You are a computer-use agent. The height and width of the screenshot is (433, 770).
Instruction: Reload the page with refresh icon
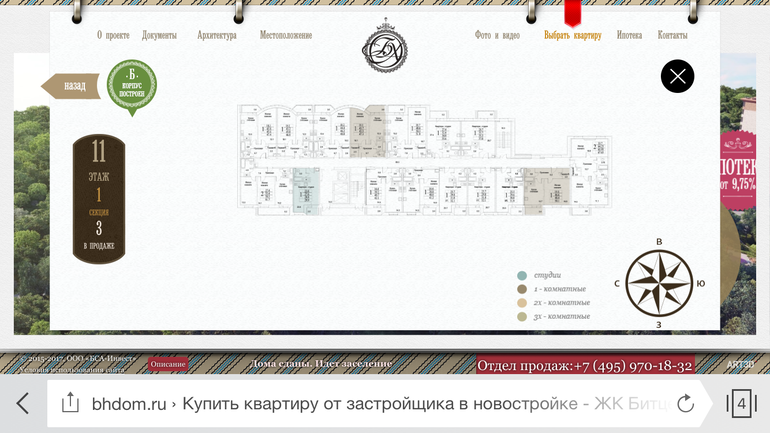[x=685, y=404]
